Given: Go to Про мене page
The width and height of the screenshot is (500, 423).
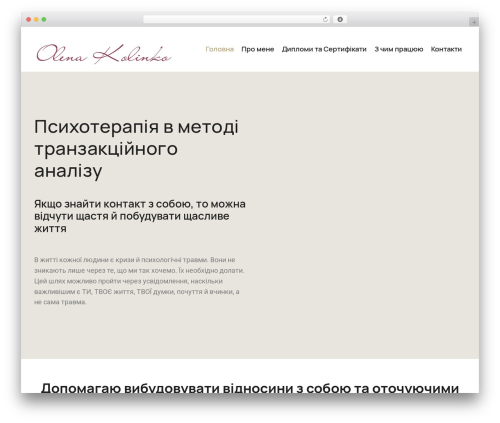Looking at the screenshot, I should coord(258,49).
